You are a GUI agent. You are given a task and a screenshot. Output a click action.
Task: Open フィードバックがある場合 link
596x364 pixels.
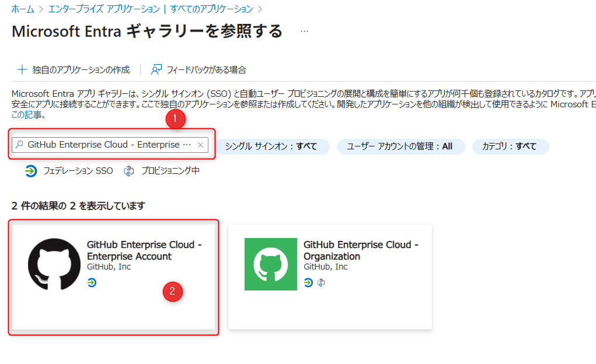coord(207,69)
